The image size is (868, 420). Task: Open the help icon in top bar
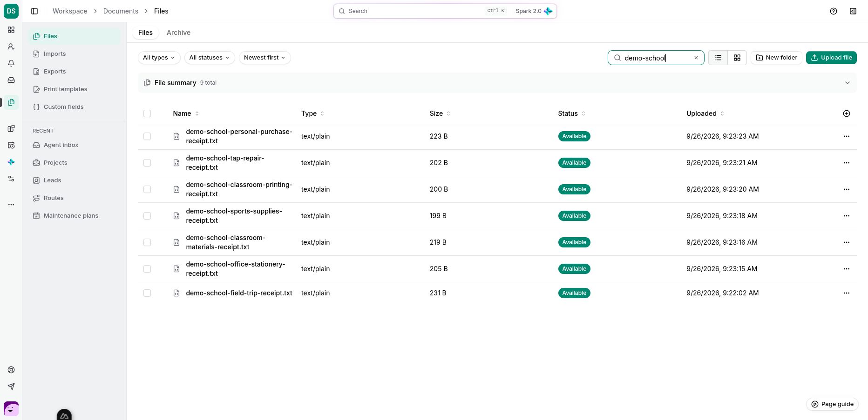pos(834,11)
